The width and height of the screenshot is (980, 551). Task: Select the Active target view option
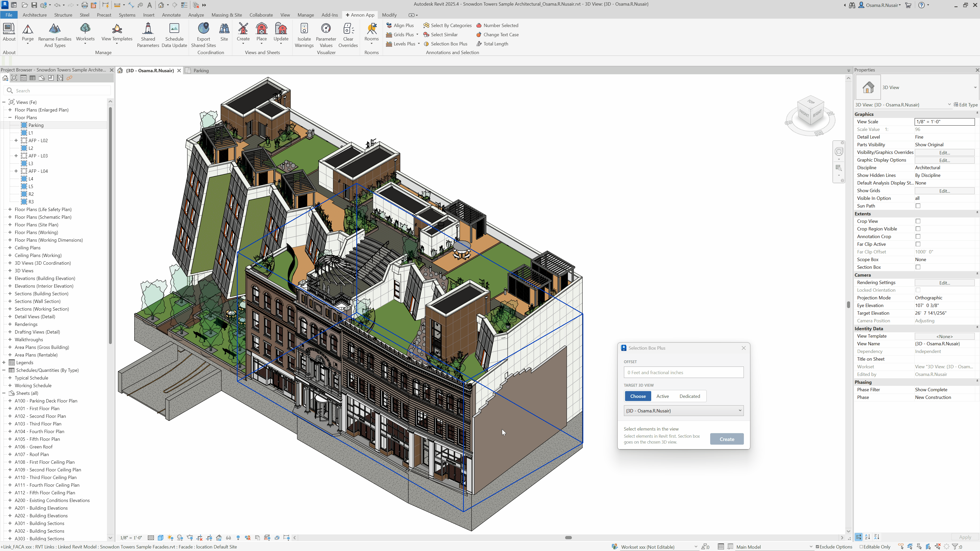tap(662, 396)
